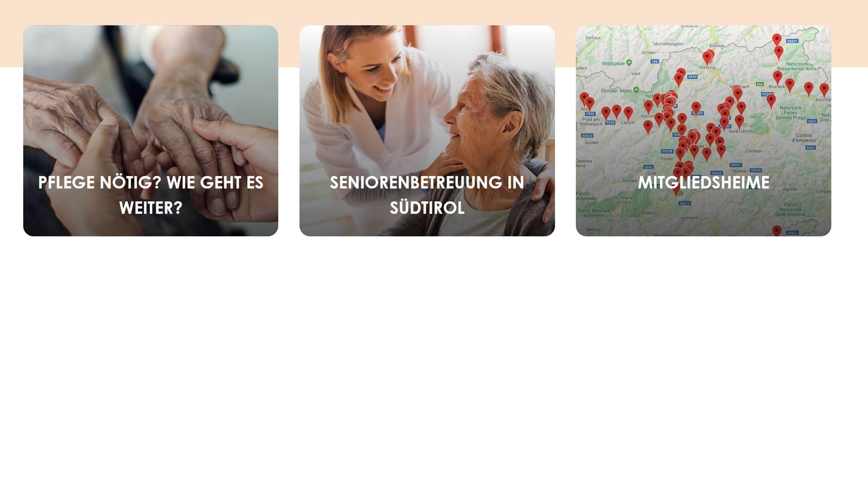Click the elderly hands photo card
868x479 pixels.
click(x=151, y=131)
